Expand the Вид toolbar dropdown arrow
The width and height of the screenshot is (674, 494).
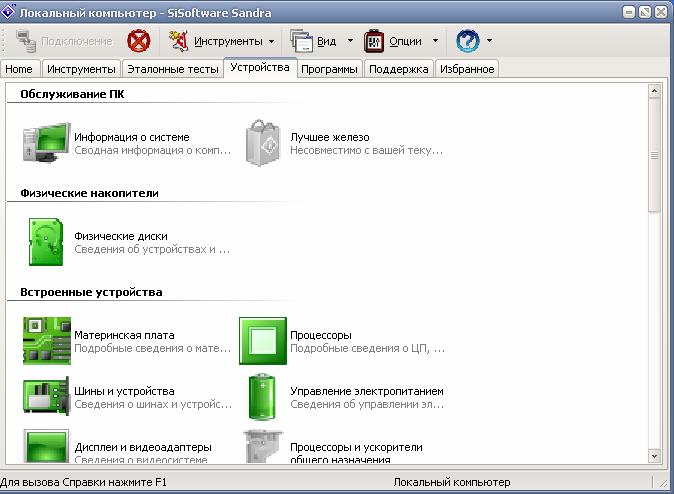click(350, 41)
